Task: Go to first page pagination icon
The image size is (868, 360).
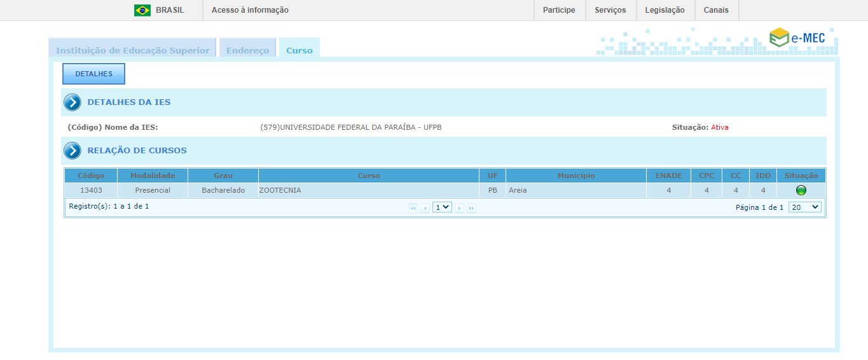Action: click(x=413, y=208)
